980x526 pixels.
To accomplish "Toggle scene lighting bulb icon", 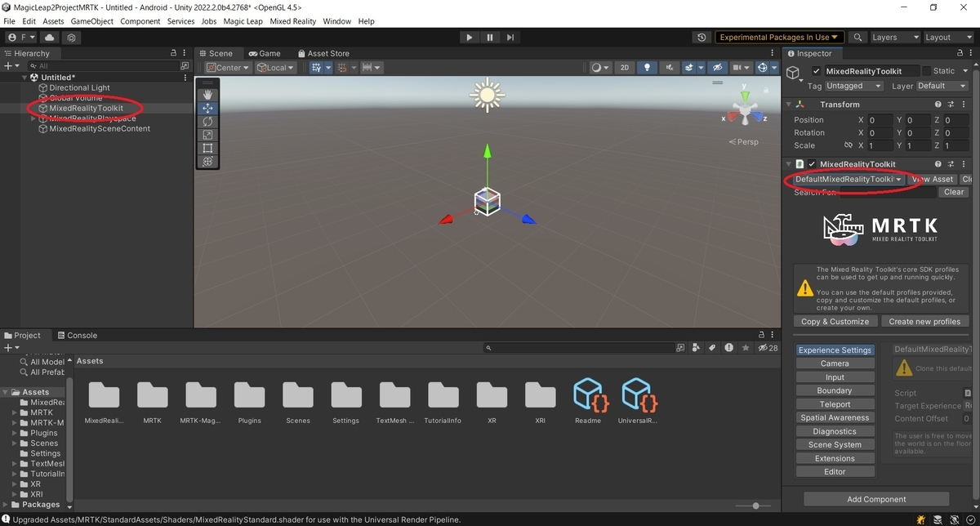I will pyautogui.click(x=648, y=68).
